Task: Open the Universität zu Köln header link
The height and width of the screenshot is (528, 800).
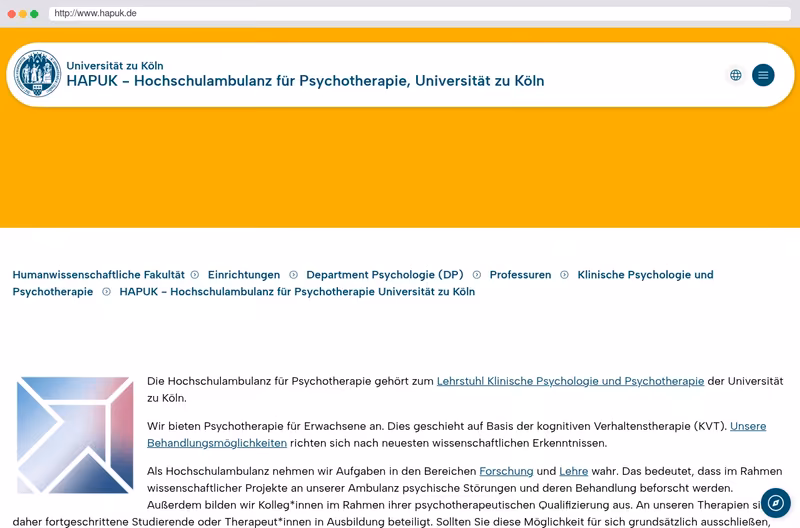Action: (x=115, y=66)
